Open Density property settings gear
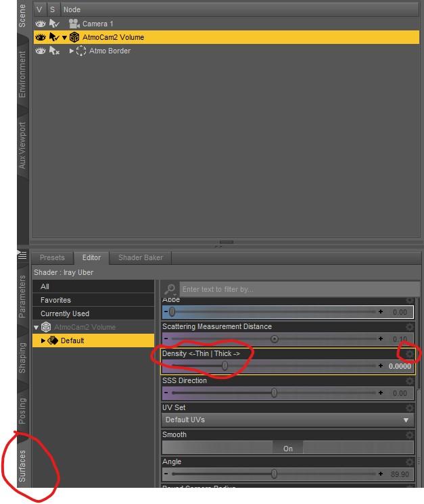The width and height of the screenshot is (424, 504). 410,354
